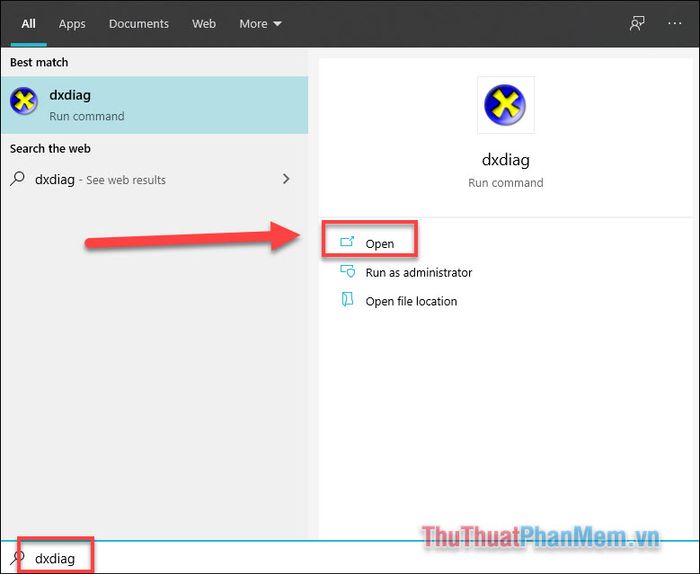
Task: Click the shield Run as administrator icon
Action: [x=347, y=271]
